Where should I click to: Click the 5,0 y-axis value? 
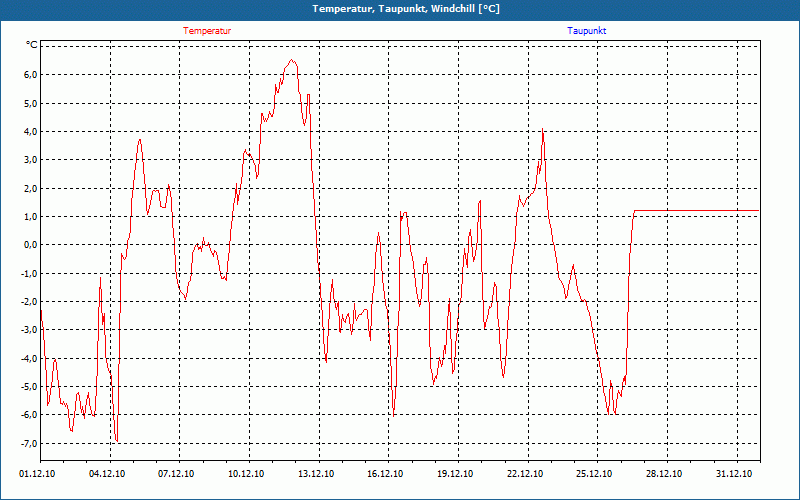point(30,103)
